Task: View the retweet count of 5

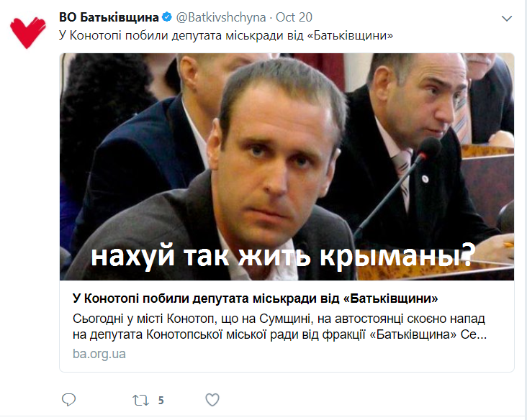Action: [161, 400]
